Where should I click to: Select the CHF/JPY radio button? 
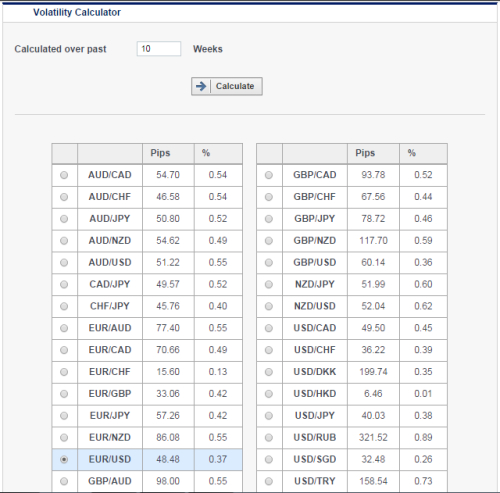pos(64,306)
